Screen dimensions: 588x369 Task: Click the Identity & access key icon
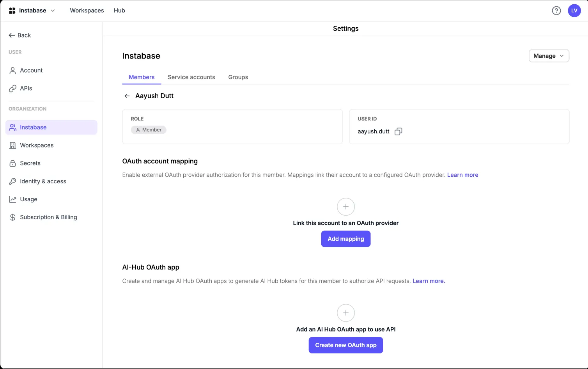[x=13, y=181]
